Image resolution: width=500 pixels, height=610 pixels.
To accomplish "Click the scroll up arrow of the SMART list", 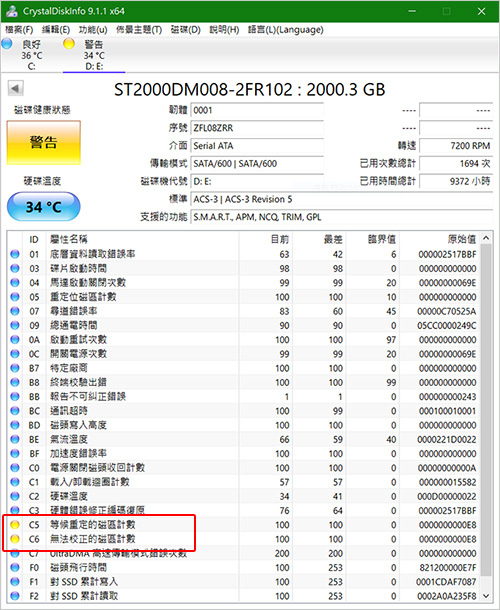I will [486, 238].
